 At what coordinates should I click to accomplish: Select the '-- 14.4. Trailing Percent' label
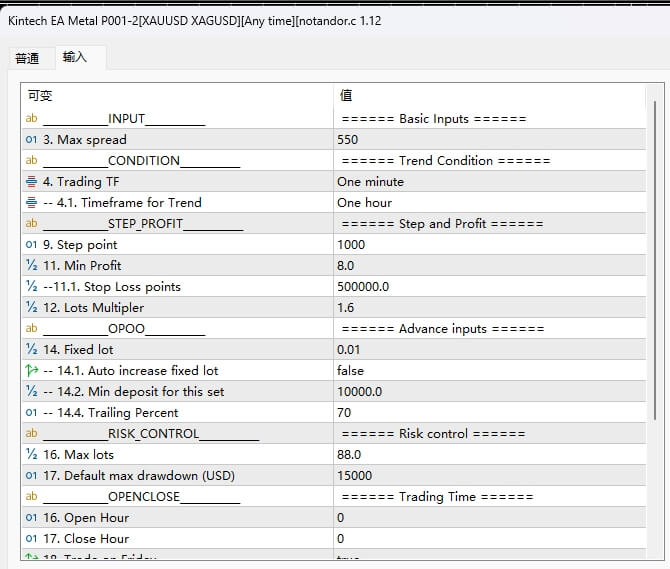click(x=111, y=412)
